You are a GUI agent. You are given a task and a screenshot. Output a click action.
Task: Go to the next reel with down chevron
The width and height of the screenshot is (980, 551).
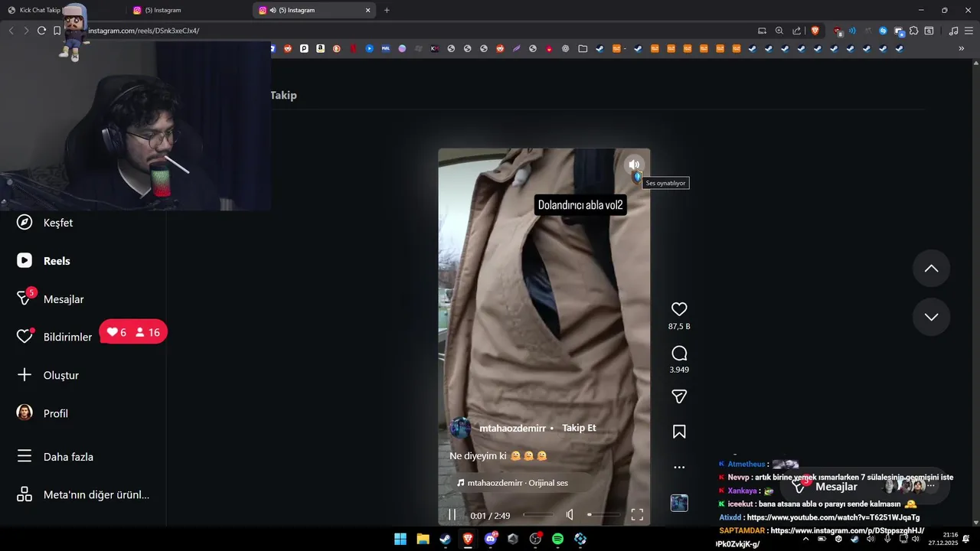[931, 317]
